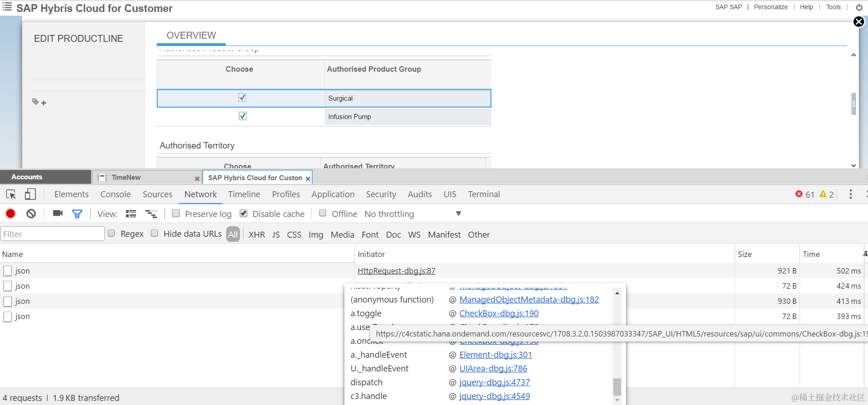
Task: Click the red error count icon
Action: pyautogui.click(x=799, y=194)
